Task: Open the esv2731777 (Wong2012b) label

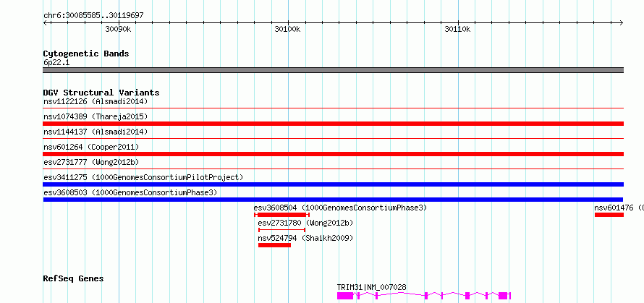Action: click(x=91, y=162)
